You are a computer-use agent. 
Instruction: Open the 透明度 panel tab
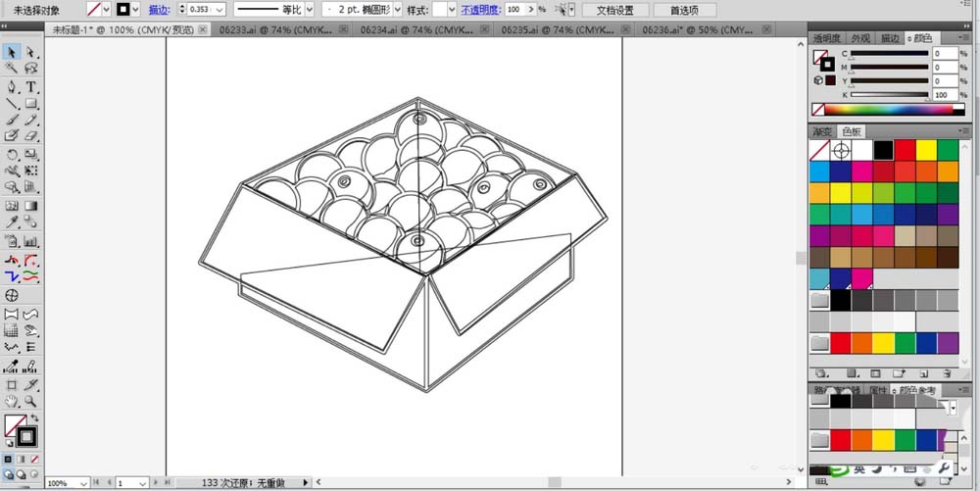pyautogui.click(x=827, y=38)
